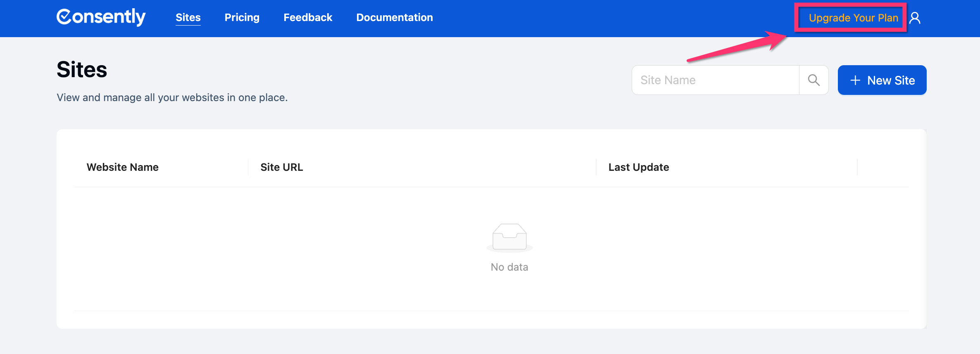
Task: Go to the Pricing page
Action: [x=242, y=17]
